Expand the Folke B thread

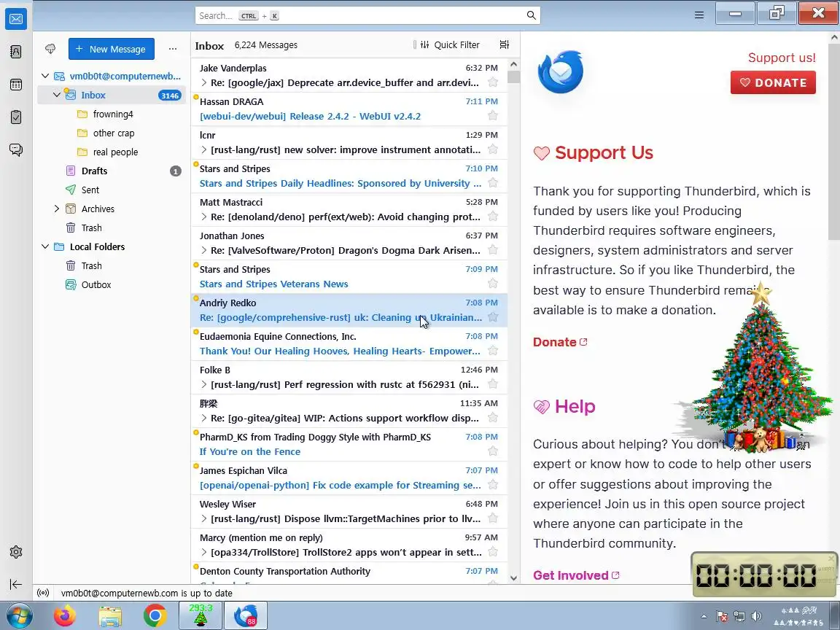pos(203,384)
